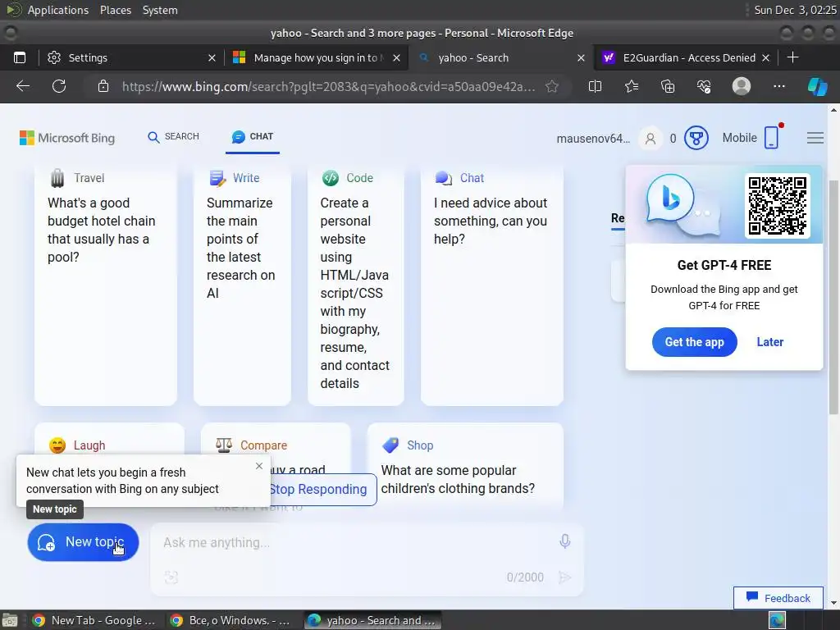Screen dimensions: 840x630
Task: Choose the Laugh suggestion card
Action: click(109, 439)
